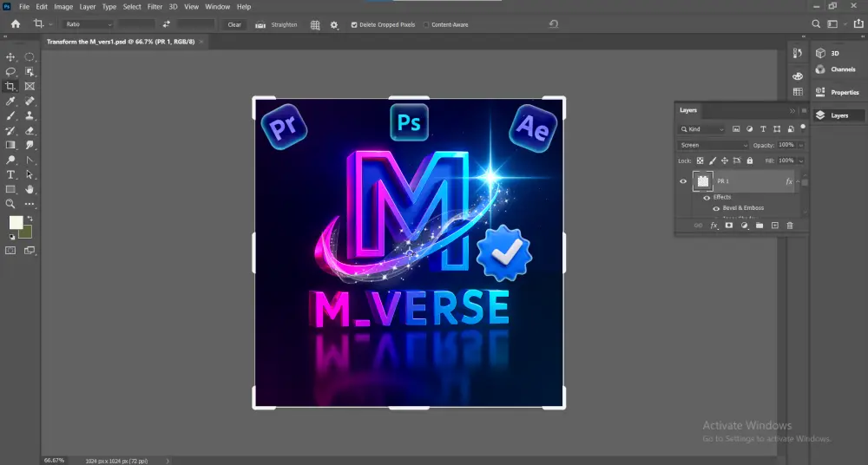Open the crop Ratio preset dropdown

tap(89, 24)
